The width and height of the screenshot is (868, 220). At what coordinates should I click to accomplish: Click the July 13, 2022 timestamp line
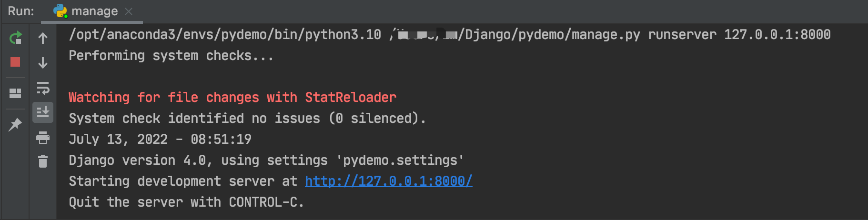click(x=160, y=140)
